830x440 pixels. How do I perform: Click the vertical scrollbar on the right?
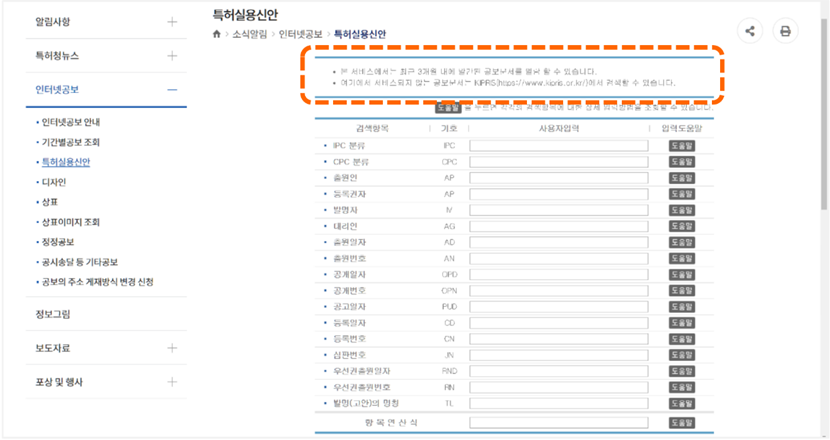pyautogui.click(x=822, y=150)
